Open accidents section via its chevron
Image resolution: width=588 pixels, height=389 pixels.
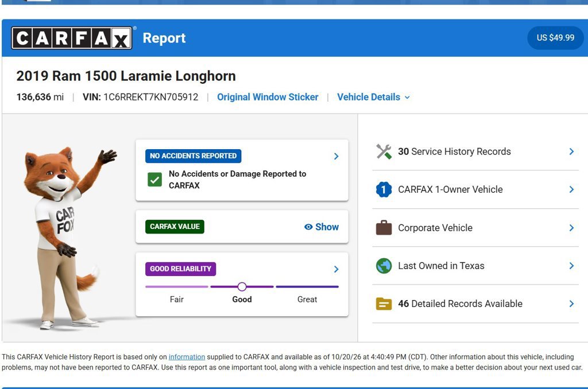tap(336, 156)
